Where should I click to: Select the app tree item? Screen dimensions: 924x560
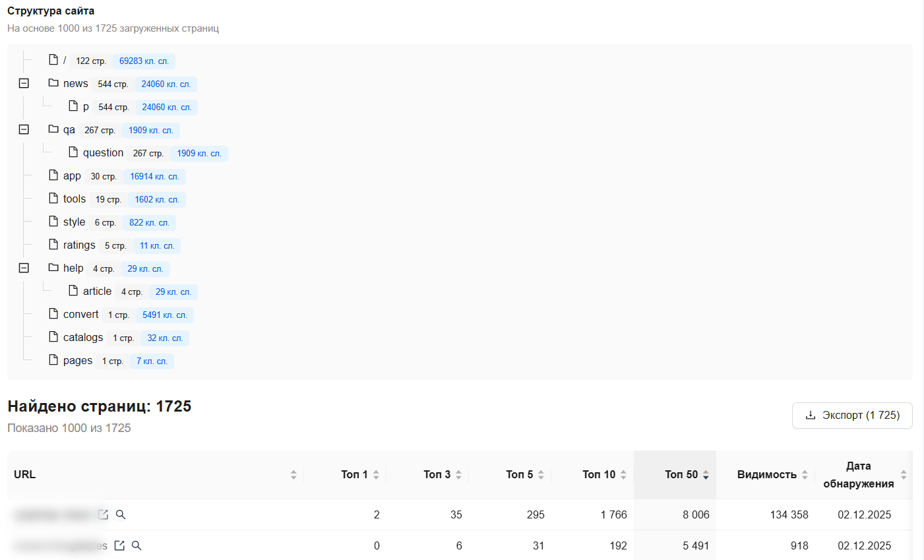(72, 176)
